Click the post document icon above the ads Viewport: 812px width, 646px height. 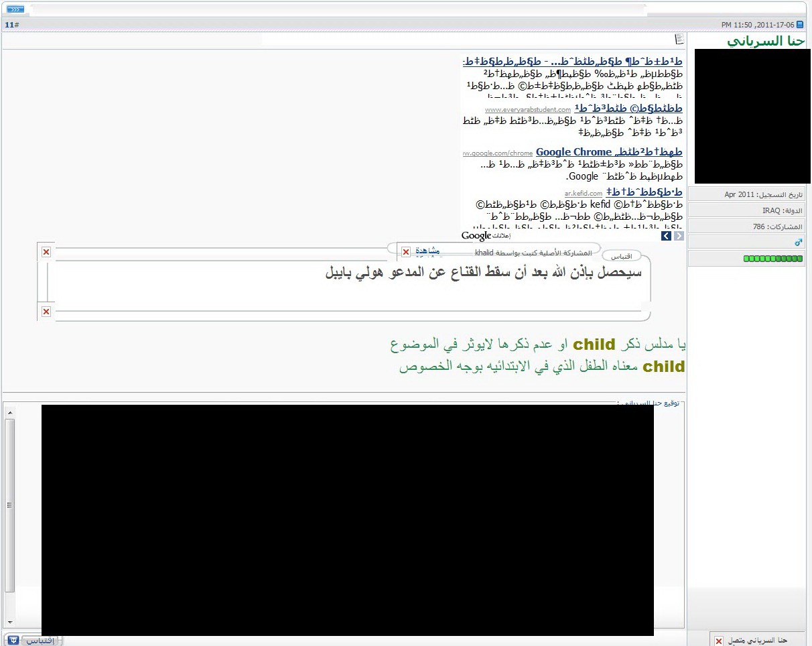(679, 39)
